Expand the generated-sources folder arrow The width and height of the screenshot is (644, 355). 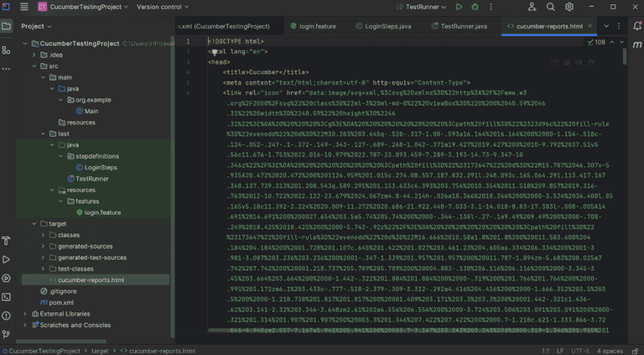(43, 246)
